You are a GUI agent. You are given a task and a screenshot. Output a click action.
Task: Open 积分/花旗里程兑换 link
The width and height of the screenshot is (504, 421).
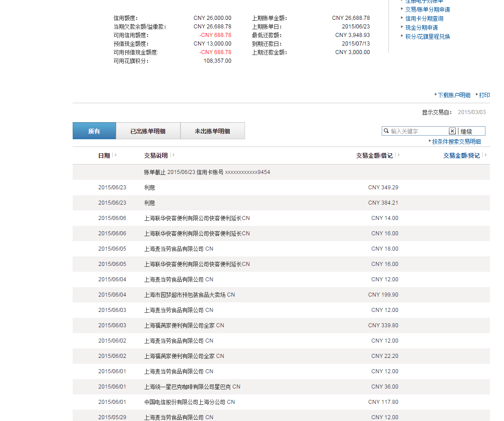(427, 37)
